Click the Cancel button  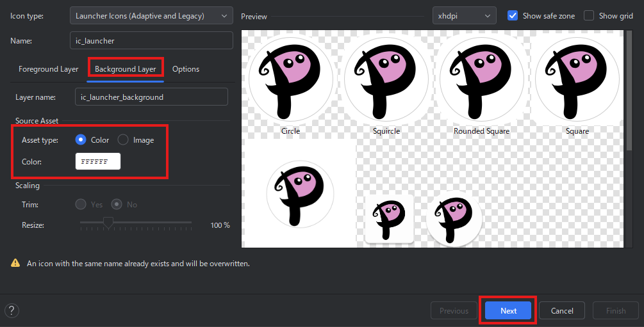tap(562, 310)
